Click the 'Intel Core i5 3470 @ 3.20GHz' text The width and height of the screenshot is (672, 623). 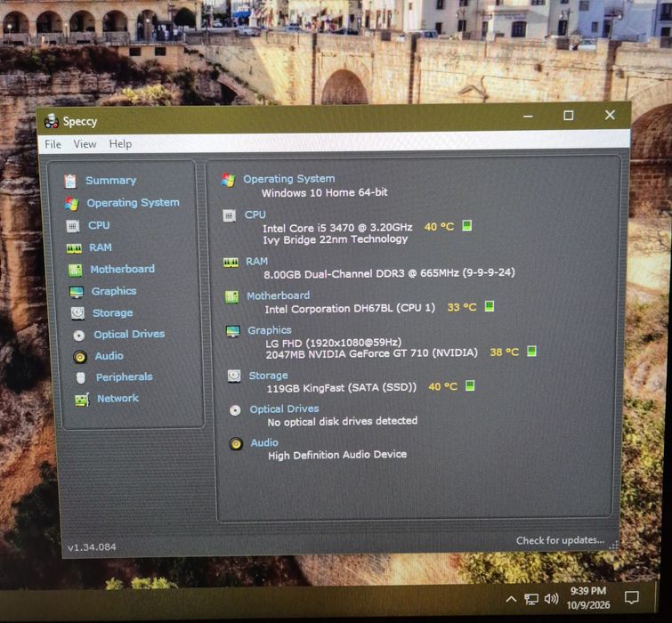(337, 228)
